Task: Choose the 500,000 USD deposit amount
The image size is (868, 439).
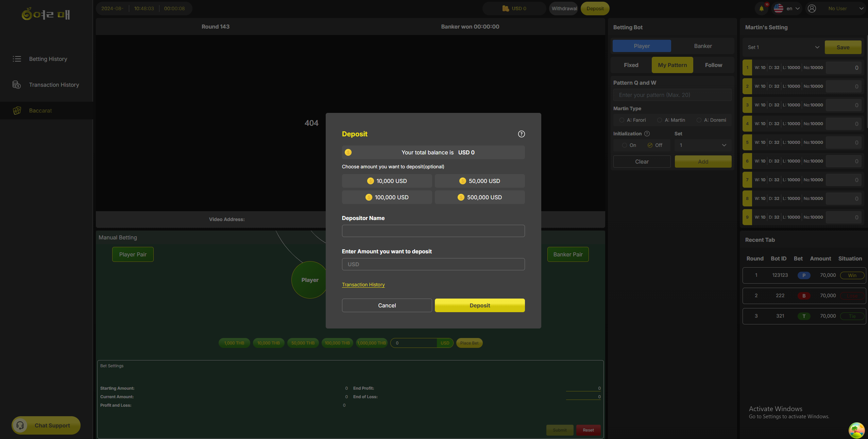Action: point(479,197)
